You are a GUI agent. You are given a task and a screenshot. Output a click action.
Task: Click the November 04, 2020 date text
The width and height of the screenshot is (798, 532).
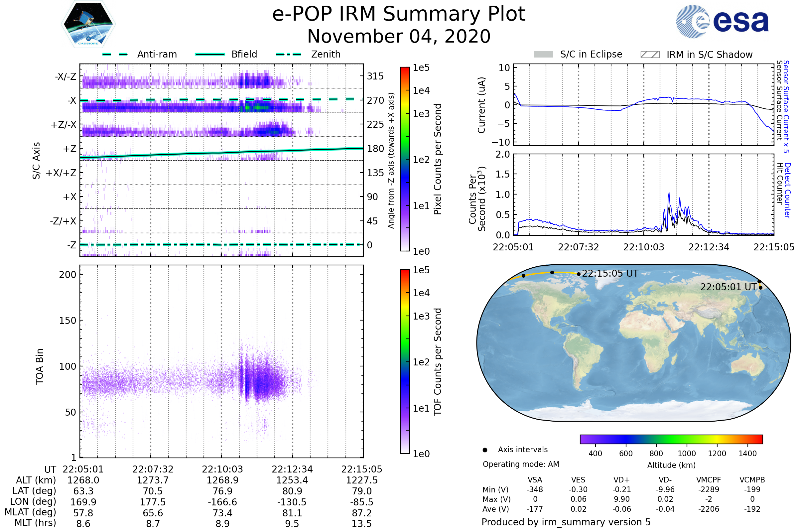point(399,37)
